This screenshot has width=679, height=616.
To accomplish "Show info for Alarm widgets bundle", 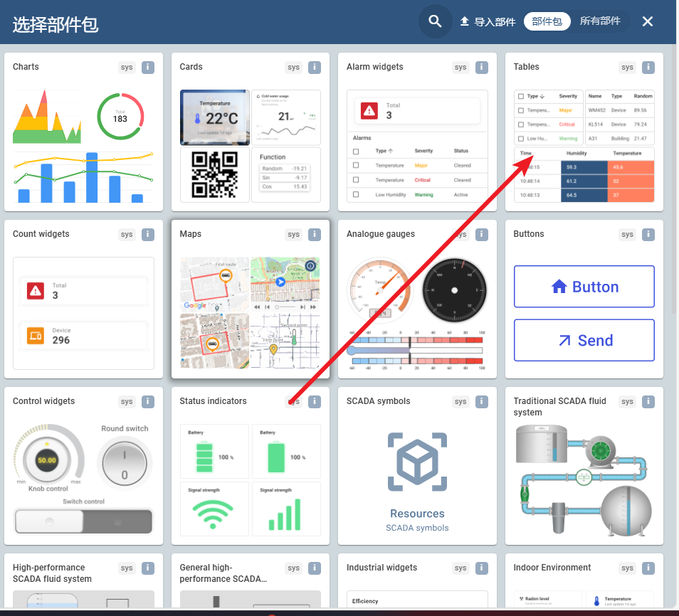I will (482, 67).
